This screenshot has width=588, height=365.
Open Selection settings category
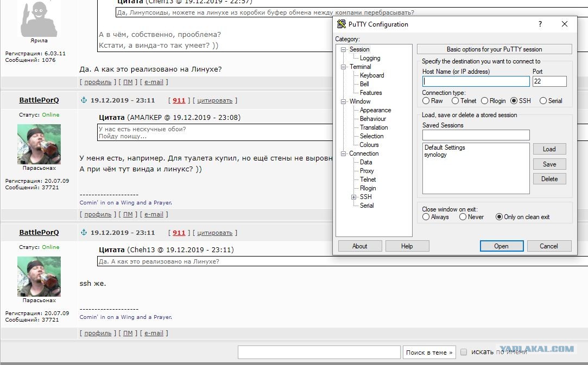coord(371,136)
